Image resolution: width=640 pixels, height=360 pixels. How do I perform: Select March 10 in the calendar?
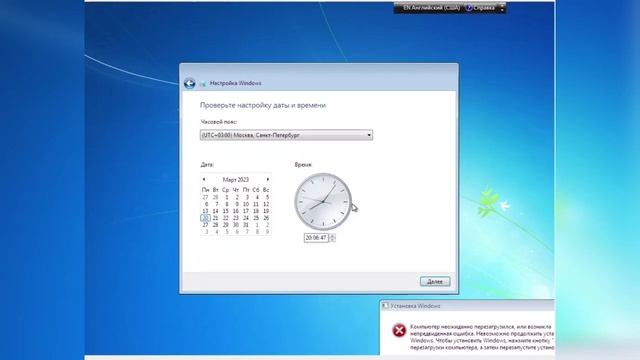tap(246, 204)
